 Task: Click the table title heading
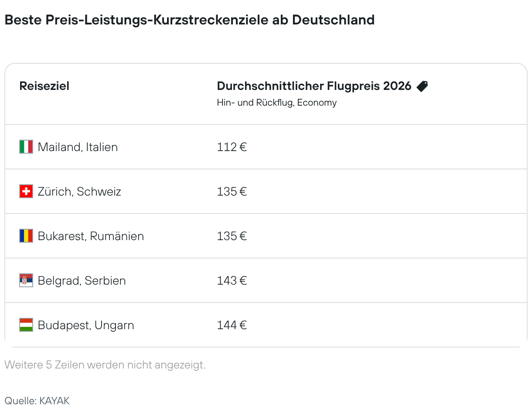pyautogui.click(x=189, y=20)
